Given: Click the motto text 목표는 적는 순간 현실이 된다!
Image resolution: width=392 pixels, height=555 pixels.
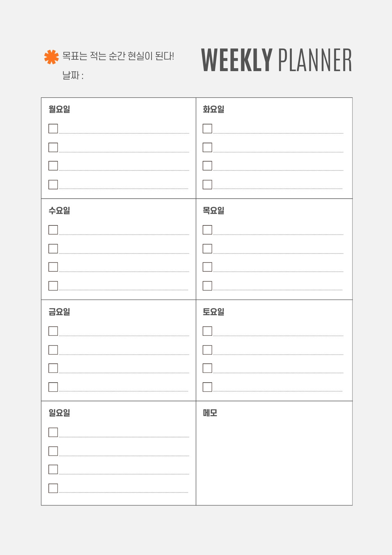Looking at the screenshot, I should tap(118, 56).
